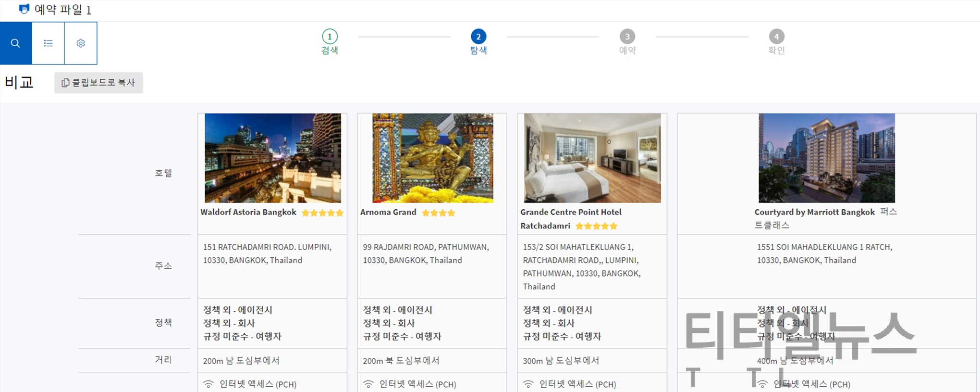Click distance 200m 북 도심부에서

point(401,361)
